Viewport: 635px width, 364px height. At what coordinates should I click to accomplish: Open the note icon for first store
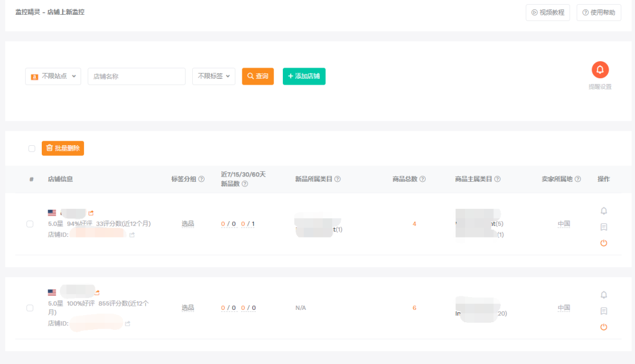(603, 227)
